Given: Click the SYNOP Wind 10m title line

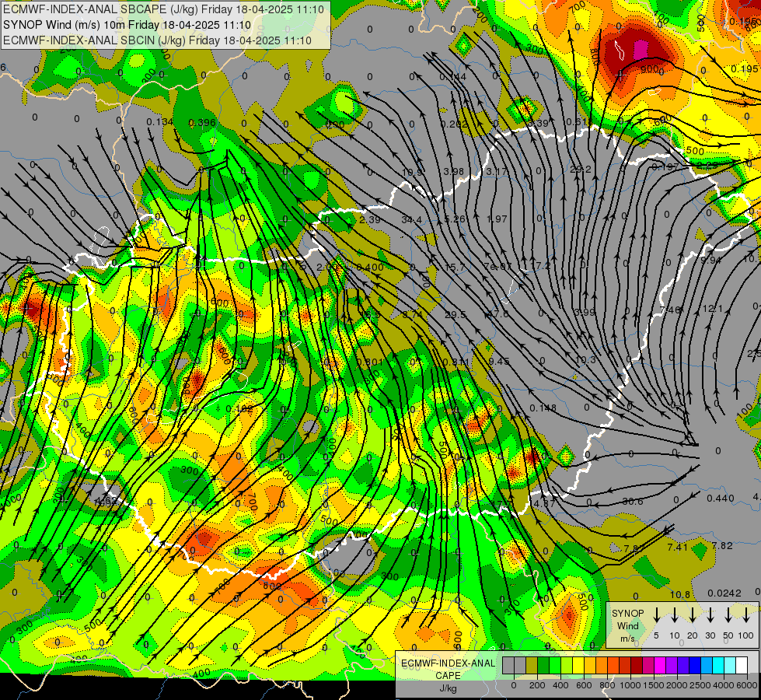Looking at the screenshot, I should (x=127, y=25).
